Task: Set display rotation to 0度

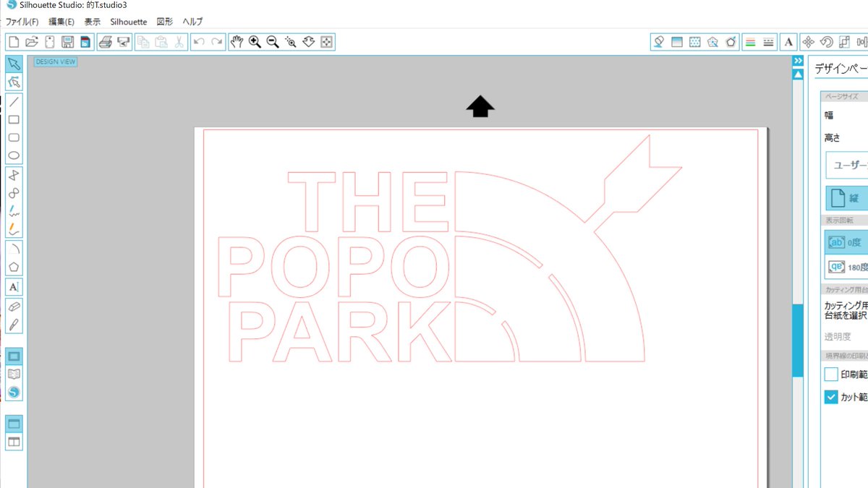Action: pyautogui.click(x=847, y=242)
